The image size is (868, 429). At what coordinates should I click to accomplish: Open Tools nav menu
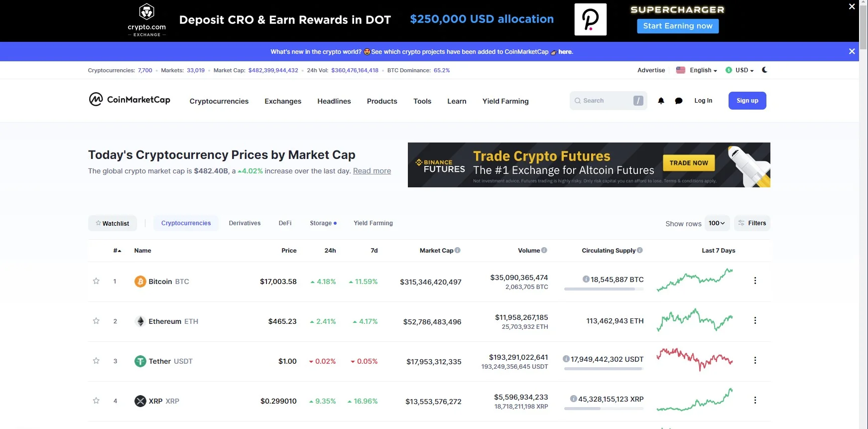tap(422, 101)
